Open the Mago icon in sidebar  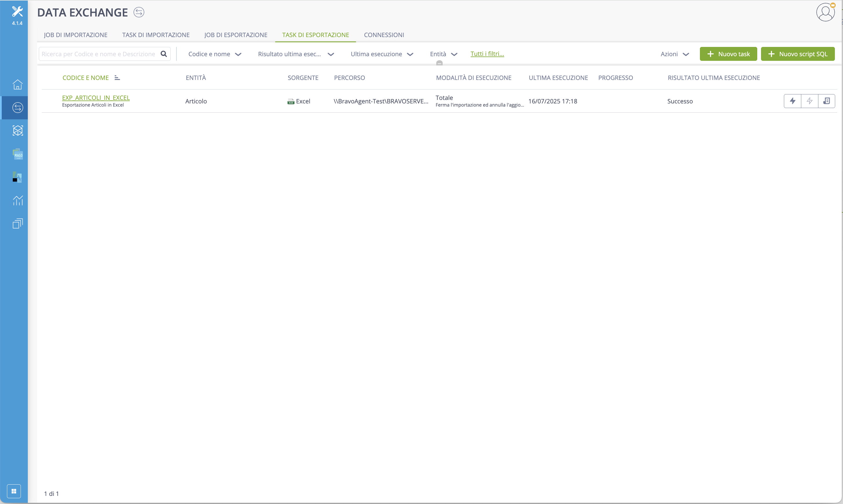click(x=18, y=154)
